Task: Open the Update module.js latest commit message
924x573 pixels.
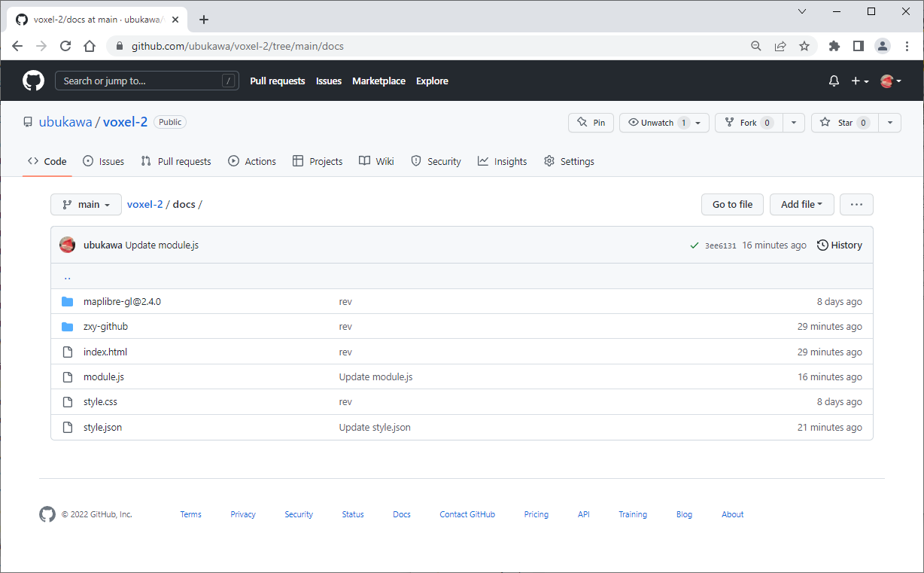Action: point(162,245)
